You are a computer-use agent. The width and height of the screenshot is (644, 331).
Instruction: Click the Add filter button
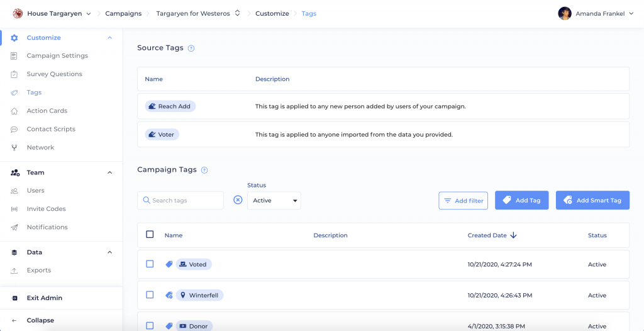464,201
